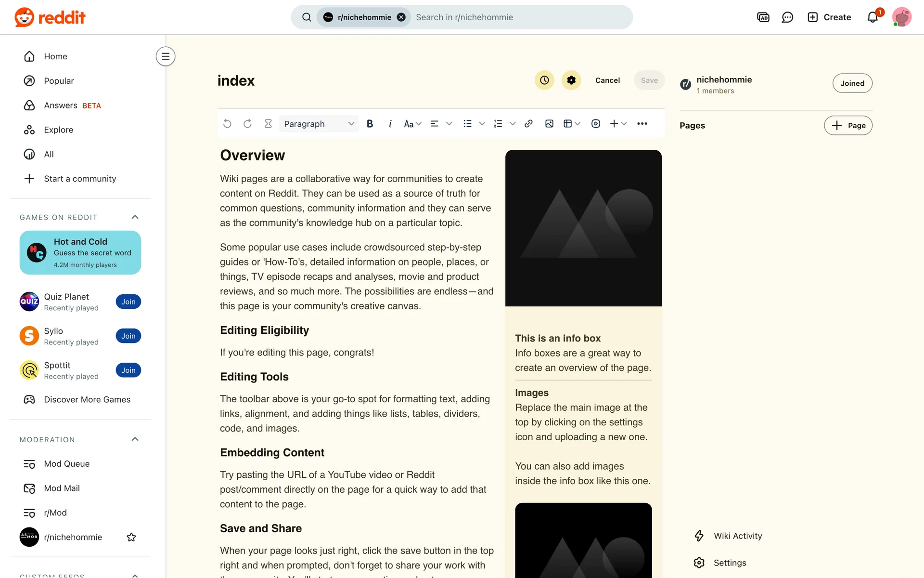Toggle italic formatting
Viewport: 924px width, 578px height.
390,124
